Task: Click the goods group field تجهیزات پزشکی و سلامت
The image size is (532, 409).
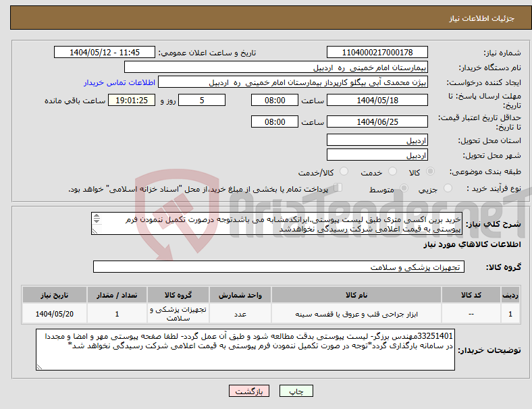Action: pos(279,267)
